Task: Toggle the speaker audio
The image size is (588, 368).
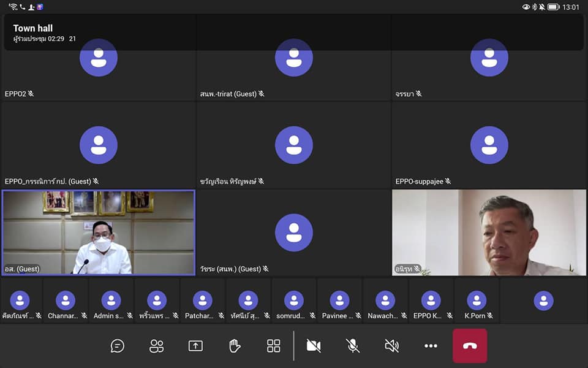Action: [392, 346]
